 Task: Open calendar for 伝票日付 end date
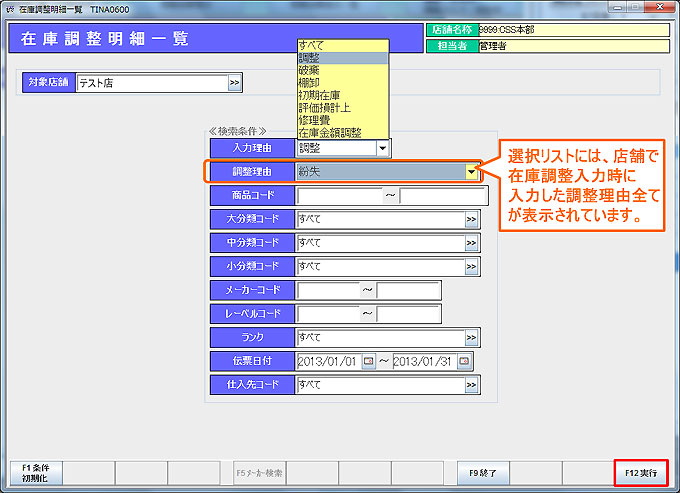(x=464, y=361)
